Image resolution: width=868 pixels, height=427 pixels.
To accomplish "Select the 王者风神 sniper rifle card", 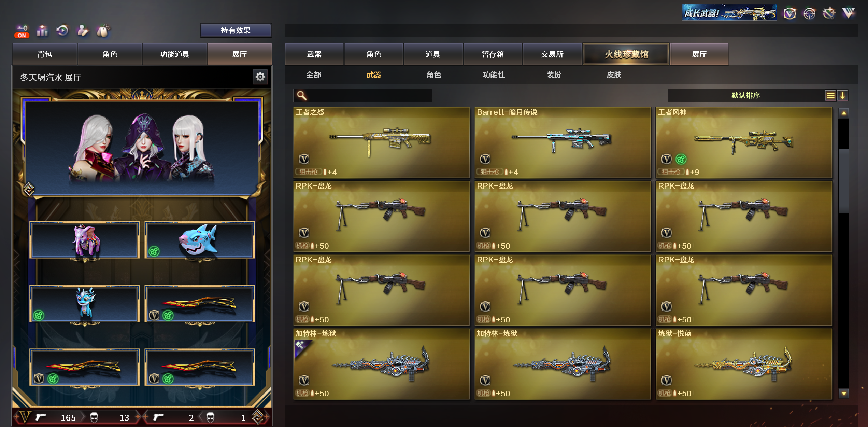I will [744, 142].
